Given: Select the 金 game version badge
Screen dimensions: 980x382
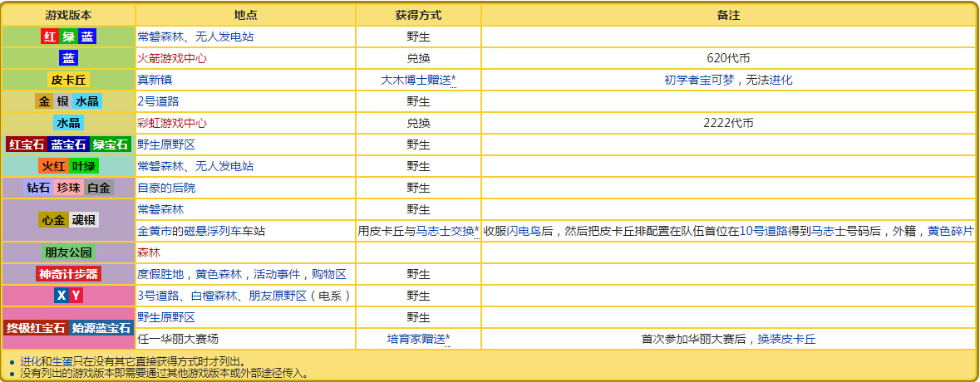Looking at the screenshot, I should pos(44,101).
